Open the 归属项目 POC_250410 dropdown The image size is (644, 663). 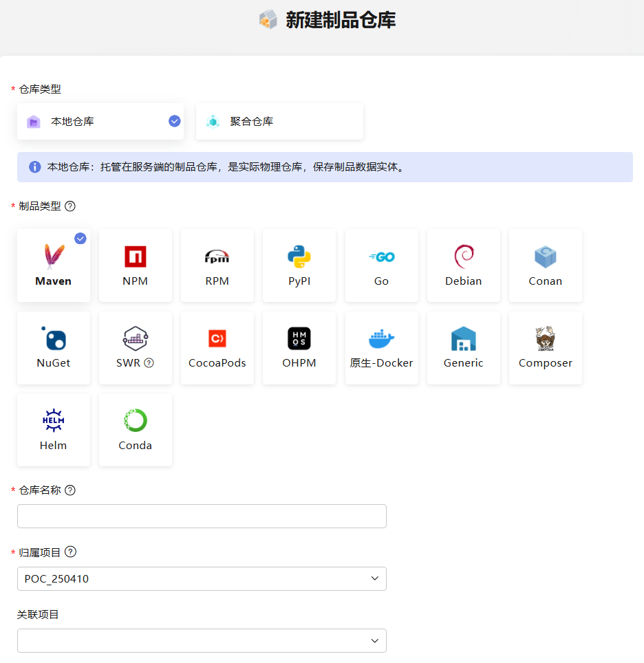coord(202,578)
